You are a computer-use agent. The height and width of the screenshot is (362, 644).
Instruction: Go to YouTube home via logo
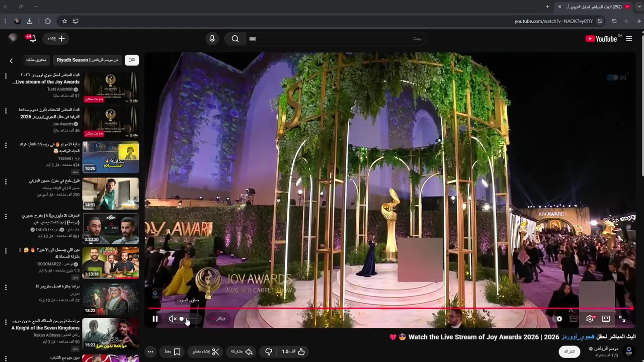(601, 39)
